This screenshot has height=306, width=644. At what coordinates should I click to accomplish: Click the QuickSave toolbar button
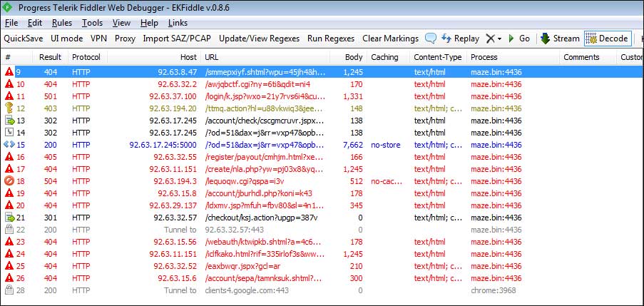coord(24,39)
